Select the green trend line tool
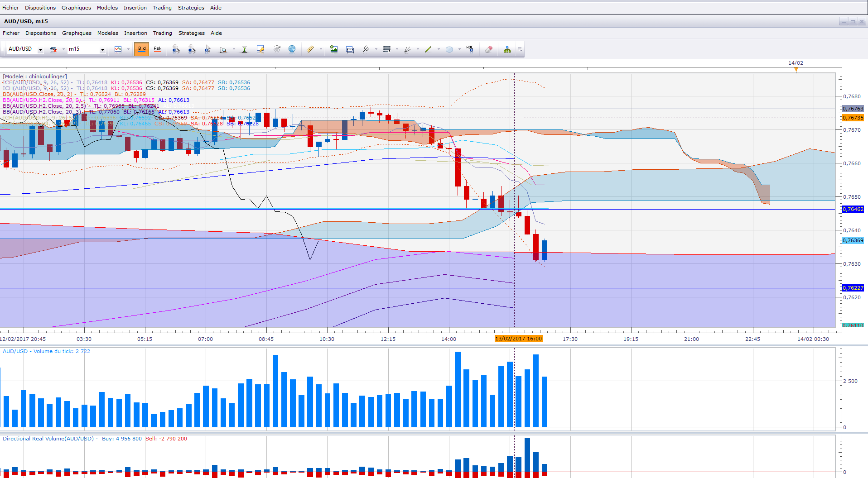The image size is (868, 478). tap(428, 49)
